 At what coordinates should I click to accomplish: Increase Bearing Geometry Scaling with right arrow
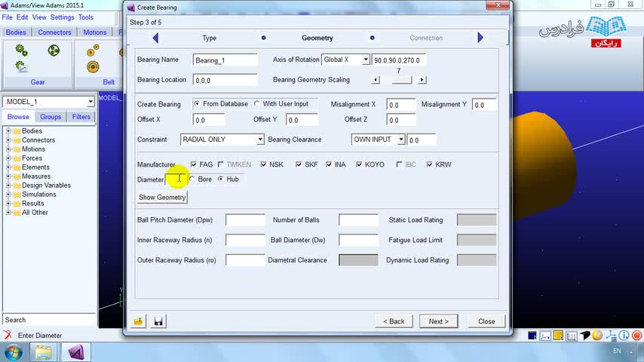point(422,80)
